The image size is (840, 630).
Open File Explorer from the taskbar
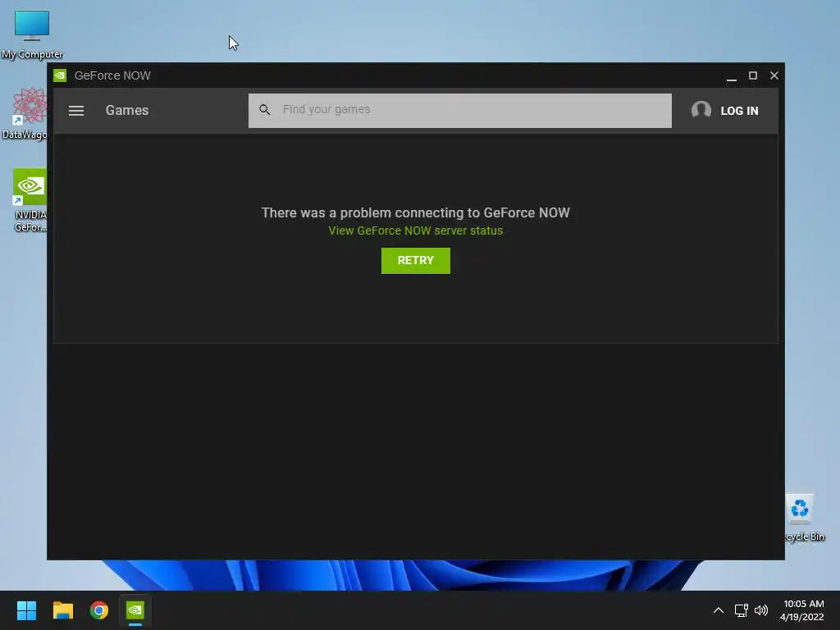tap(62, 610)
